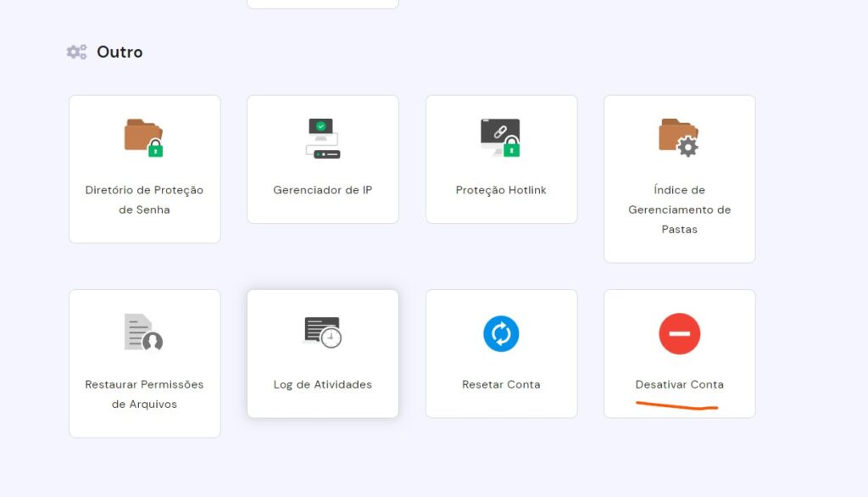This screenshot has width=868, height=497.
Task: Click the folder with gear icon
Action: 679,138
